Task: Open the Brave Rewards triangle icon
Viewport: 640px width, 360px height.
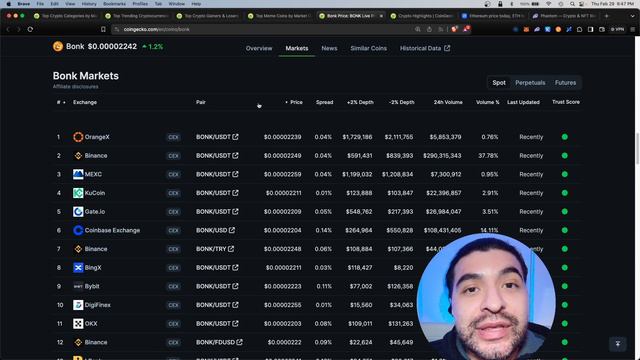Action: (467, 29)
